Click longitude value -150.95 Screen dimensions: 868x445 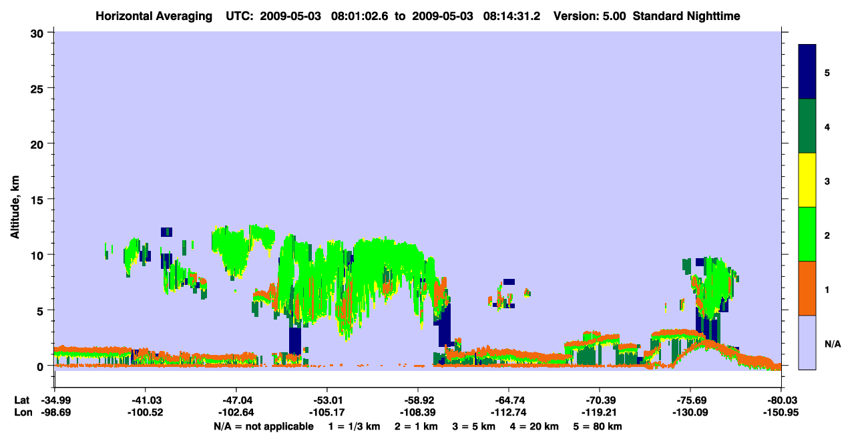pos(781,412)
